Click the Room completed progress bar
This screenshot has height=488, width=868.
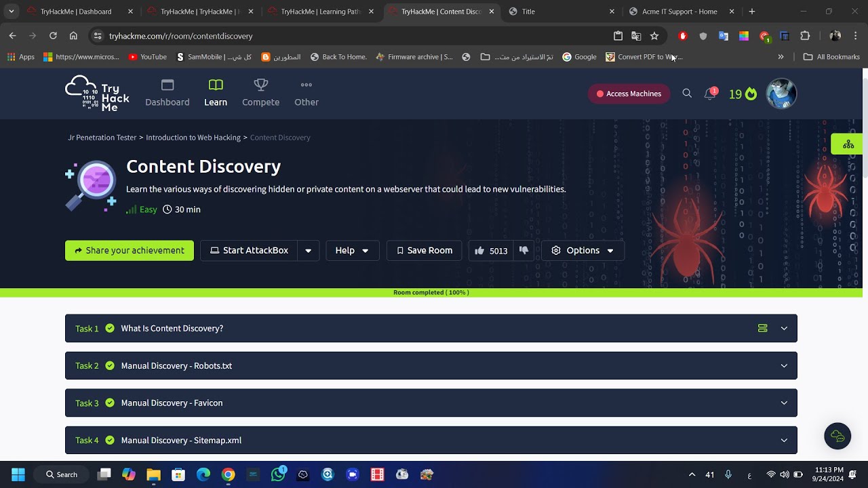[431, 293]
